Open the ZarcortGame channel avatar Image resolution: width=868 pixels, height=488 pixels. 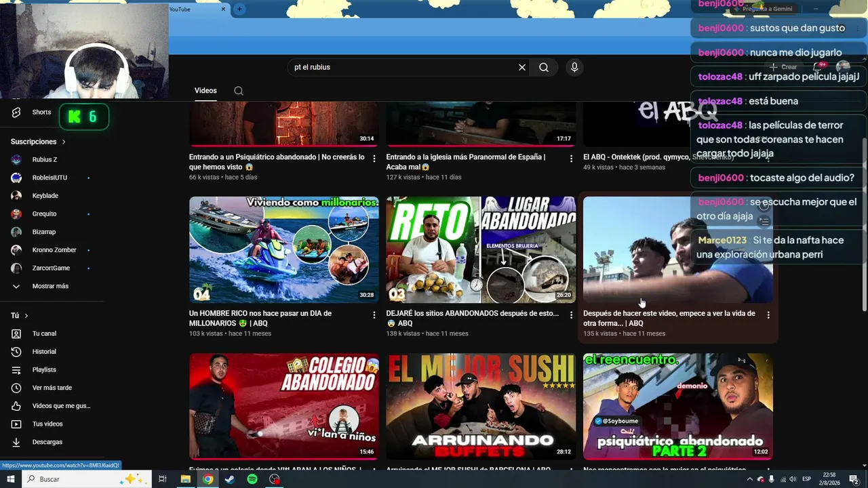click(16, 268)
